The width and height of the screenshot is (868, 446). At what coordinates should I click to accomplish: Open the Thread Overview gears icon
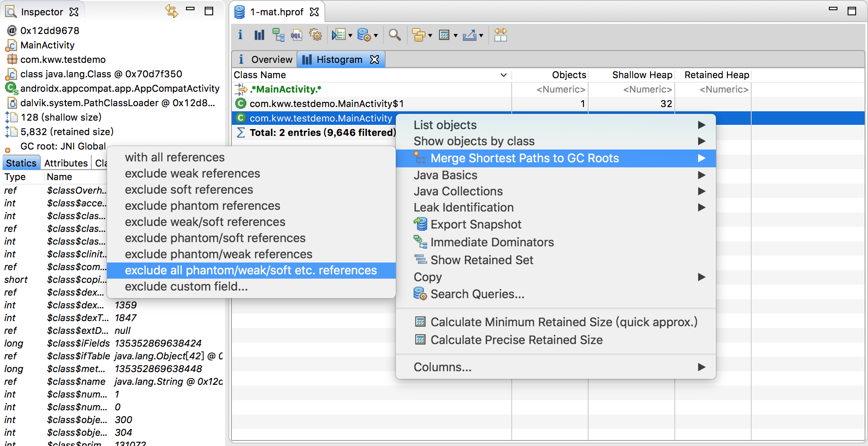pyautogui.click(x=315, y=35)
